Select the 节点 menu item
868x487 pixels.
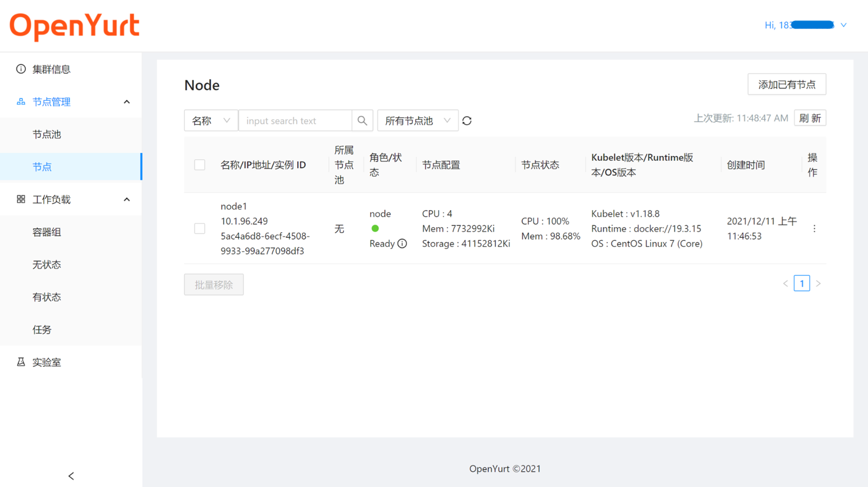click(71, 167)
